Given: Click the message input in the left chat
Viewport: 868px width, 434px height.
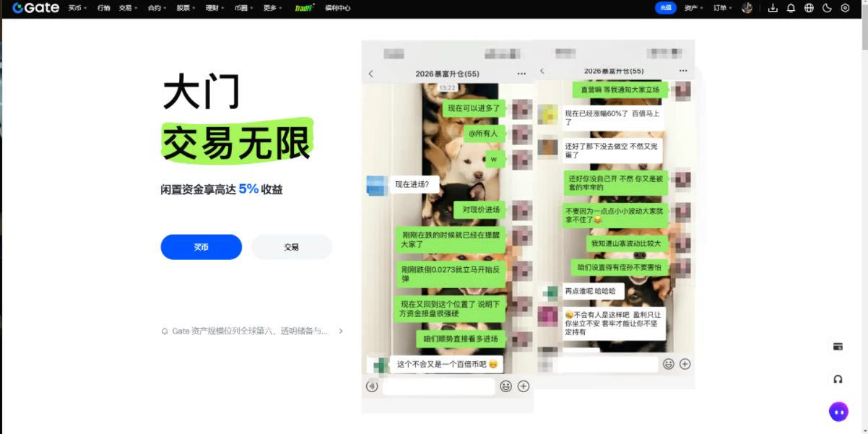Looking at the screenshot, I should (438, 386).
